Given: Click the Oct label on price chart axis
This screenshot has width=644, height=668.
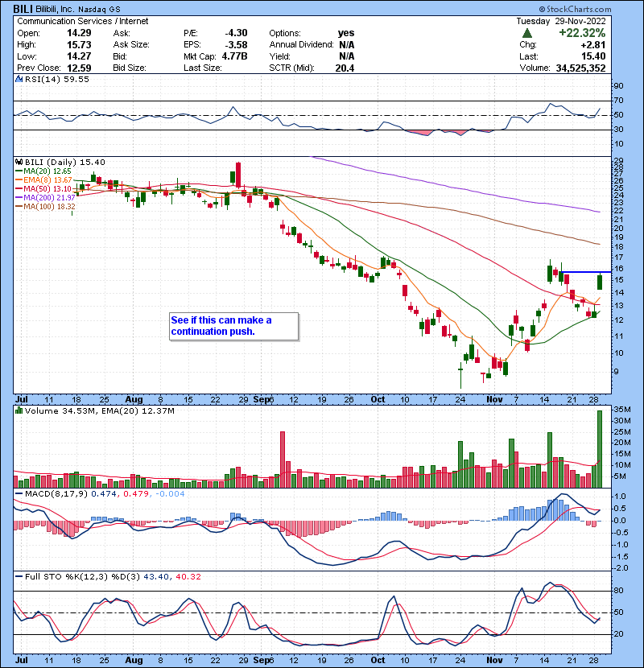Looking at the screenshot, I should 378,400.
